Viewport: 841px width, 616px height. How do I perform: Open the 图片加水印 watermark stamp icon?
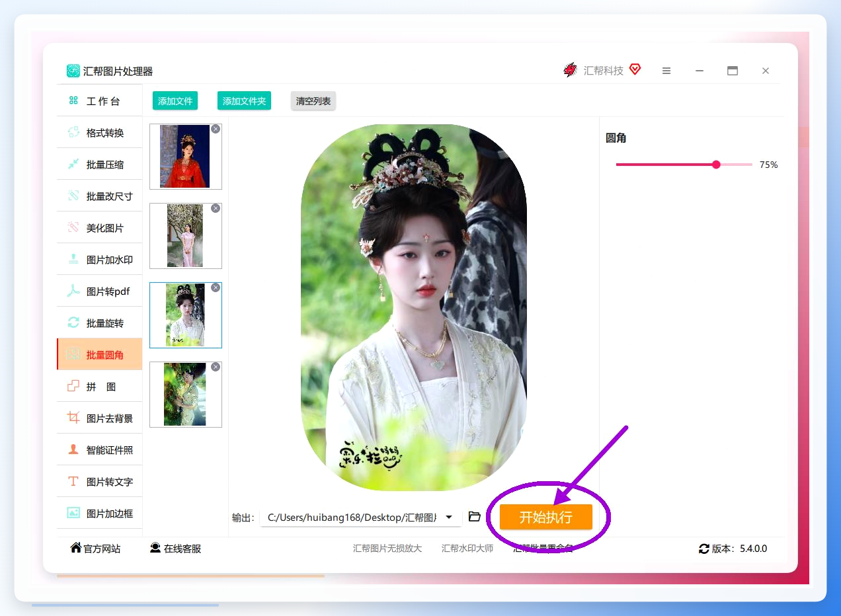pos(73,260)
